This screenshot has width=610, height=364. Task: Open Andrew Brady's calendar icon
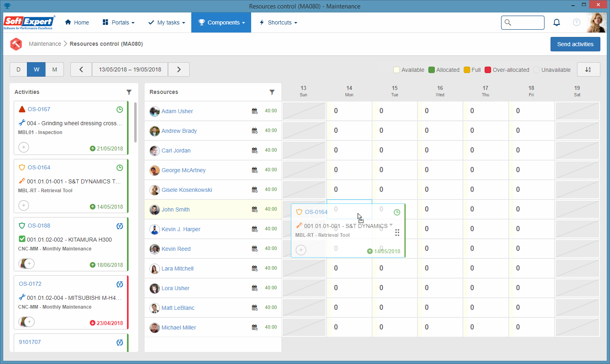255,130
